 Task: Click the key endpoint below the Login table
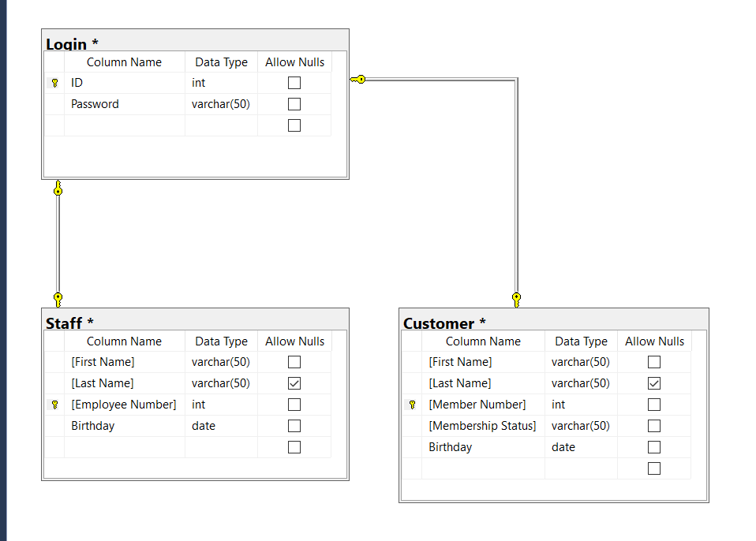[x=57, y=188]
